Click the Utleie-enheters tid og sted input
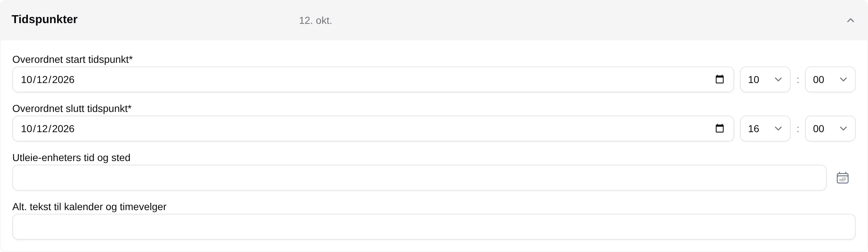Screen dimensions: 868x252 tap(419, 178)
